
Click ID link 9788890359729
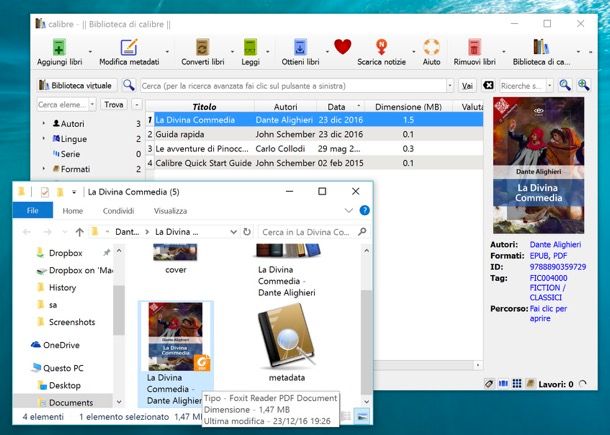click(557, 267)
